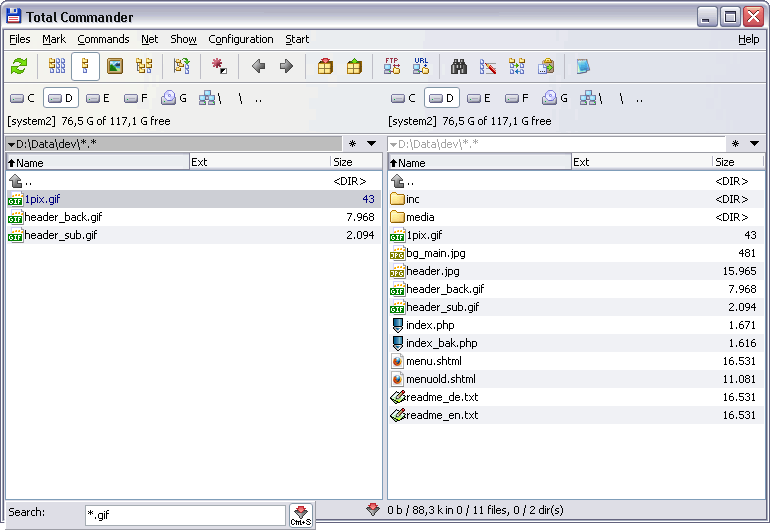Open the Commands menu
770x530 pixels.
click(x=103, y=39)
